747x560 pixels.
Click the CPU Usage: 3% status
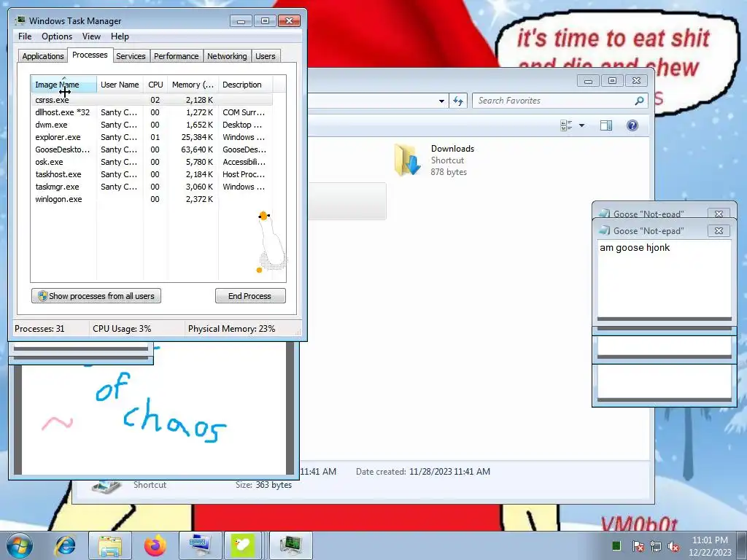click(x=122, y=329)
